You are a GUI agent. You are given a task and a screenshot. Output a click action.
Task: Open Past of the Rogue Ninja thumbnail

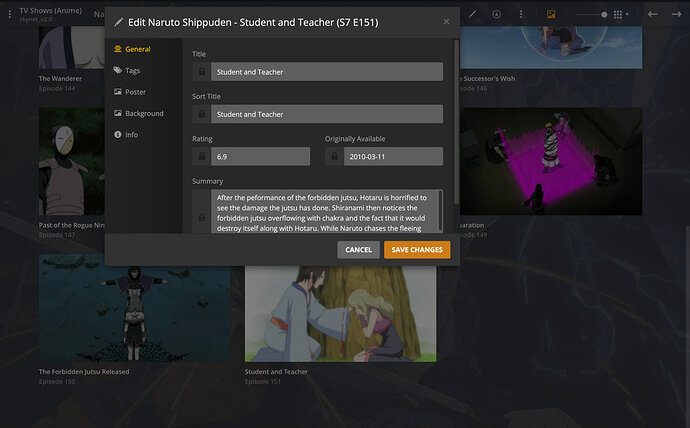coord(72,161)
